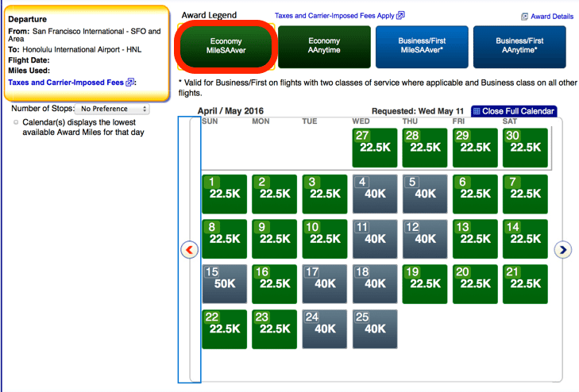Open Taxes and Carrier-Imposed Fees Apply link

(334, 16)
